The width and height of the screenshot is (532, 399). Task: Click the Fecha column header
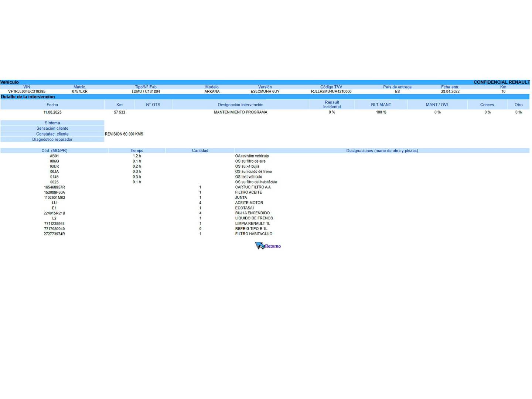coord(52,105)
